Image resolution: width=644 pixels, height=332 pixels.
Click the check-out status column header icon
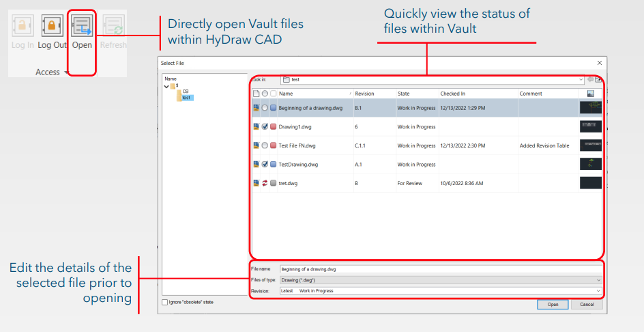265,94
